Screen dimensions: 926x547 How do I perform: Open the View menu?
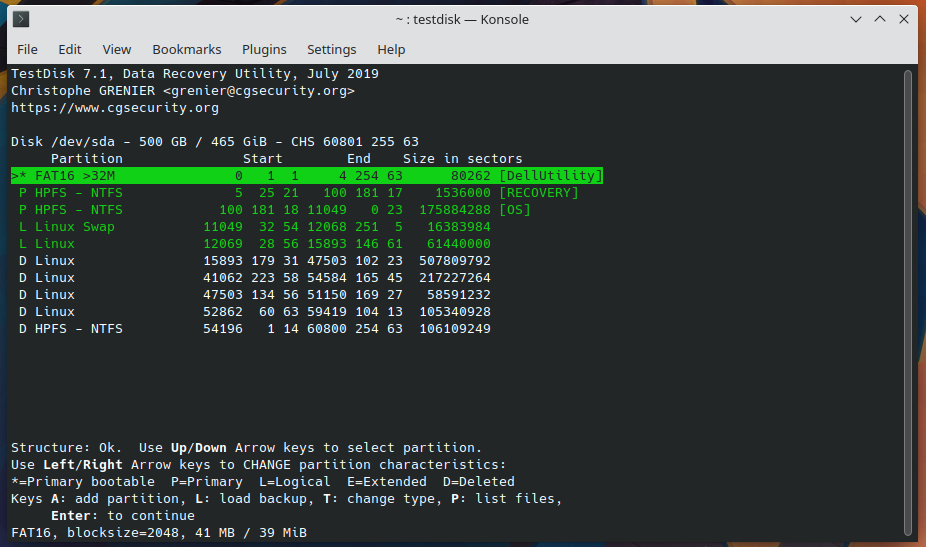point(117,49)
